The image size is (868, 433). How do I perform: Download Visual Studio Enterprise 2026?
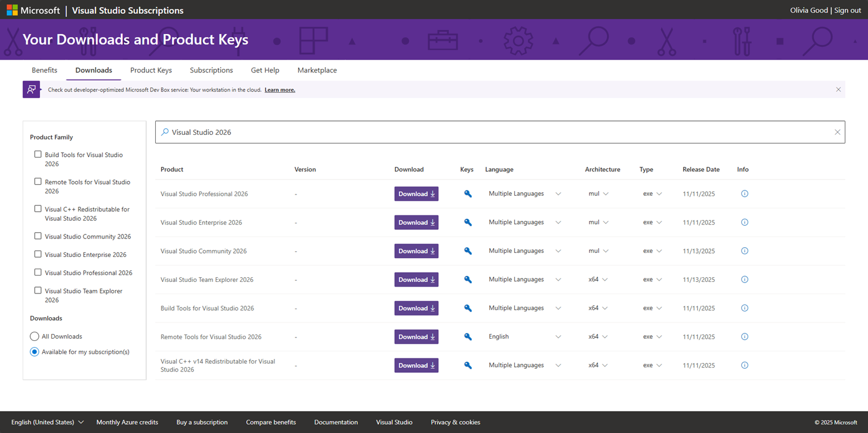point(416,222)
